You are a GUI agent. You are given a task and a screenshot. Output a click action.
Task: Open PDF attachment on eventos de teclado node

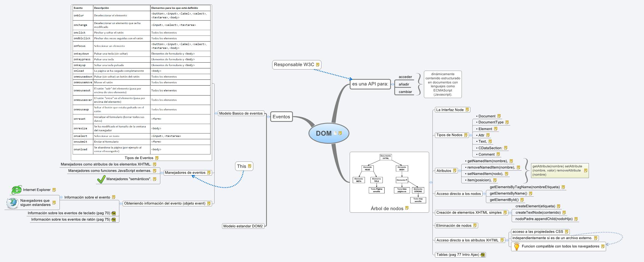[114, 213]
